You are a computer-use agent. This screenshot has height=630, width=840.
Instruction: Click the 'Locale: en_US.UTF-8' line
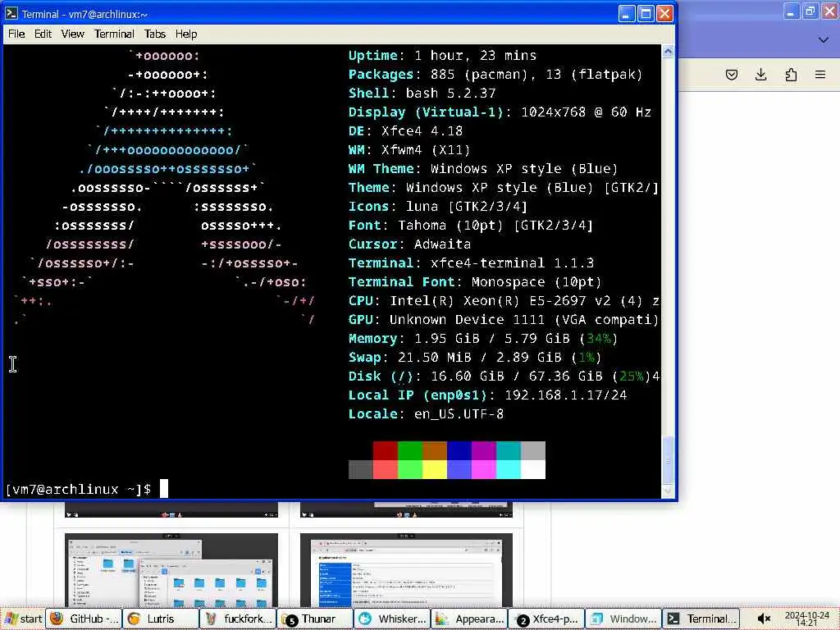pyautogui.click(x=426, y=413)
